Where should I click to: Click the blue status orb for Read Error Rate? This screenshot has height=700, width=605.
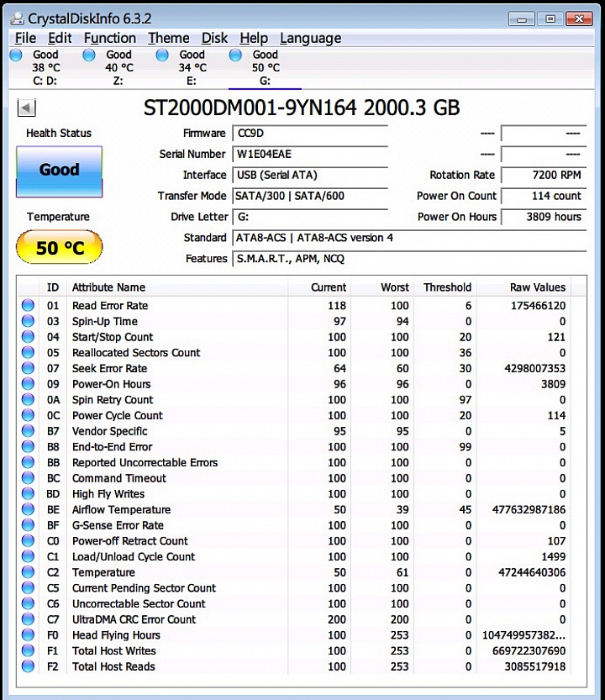click(28, 305)
